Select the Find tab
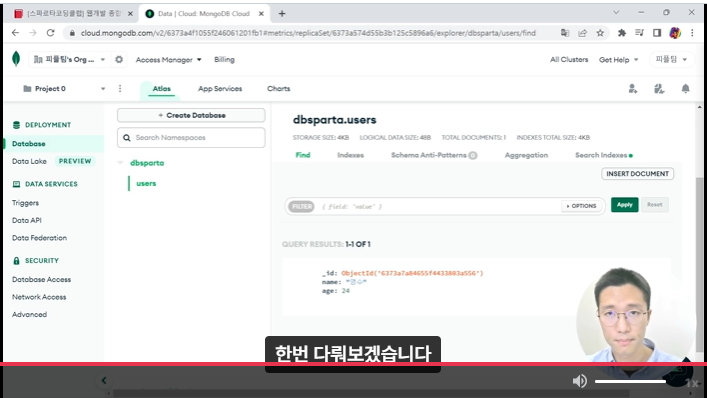This screenshot has height=398, width=707. point(303,155)
